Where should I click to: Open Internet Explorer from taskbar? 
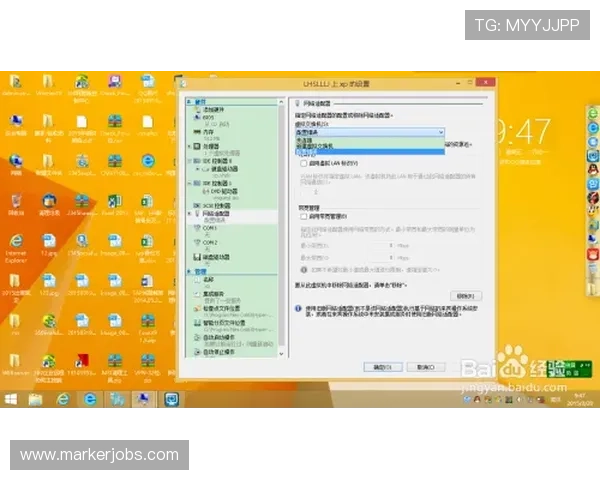(x=63, y=400)
